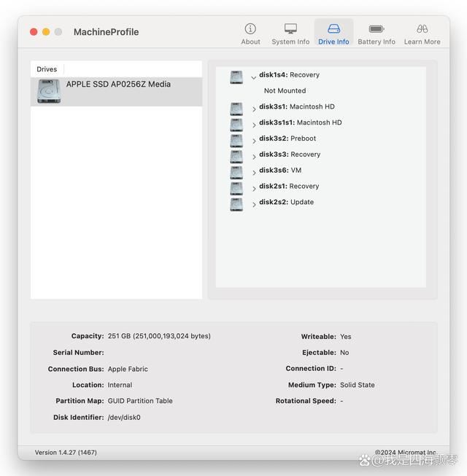Collapse the disk1s4 Recovery volume

253,78
